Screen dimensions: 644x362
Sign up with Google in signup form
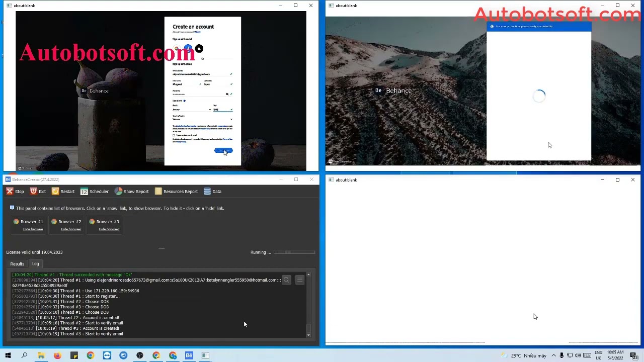177,49
